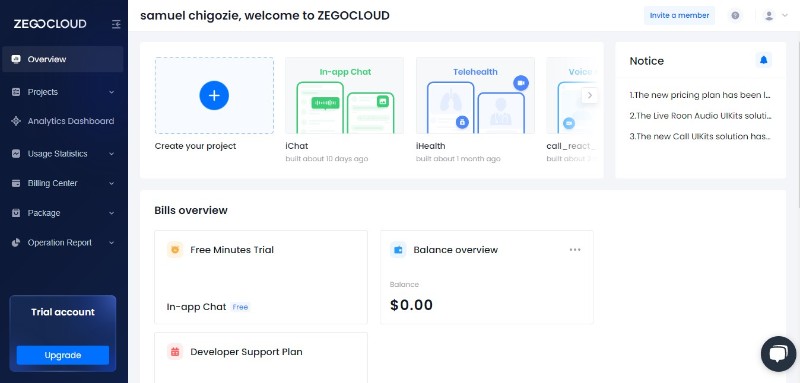Open the iChat project thumbnail
This screenshot has height=383, width=800.
344,95
